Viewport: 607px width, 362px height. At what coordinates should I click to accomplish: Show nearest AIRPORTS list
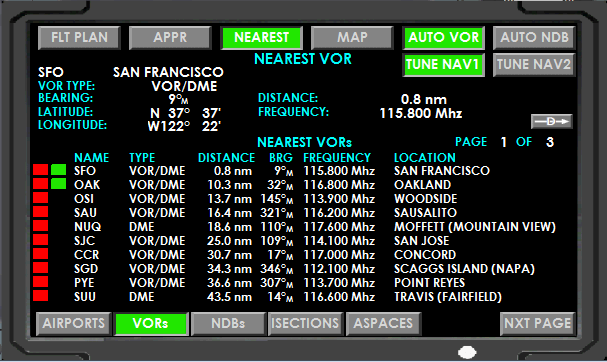pos(74,324)
